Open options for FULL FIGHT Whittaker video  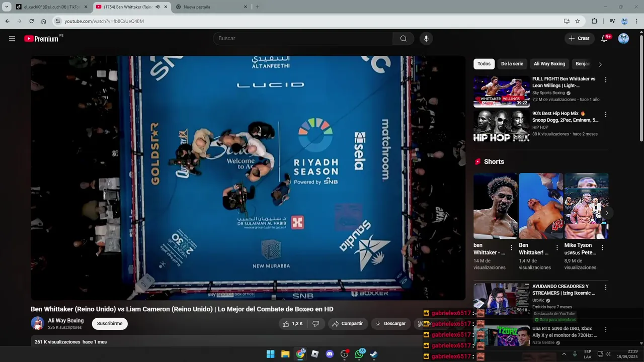tap(605, 79)
